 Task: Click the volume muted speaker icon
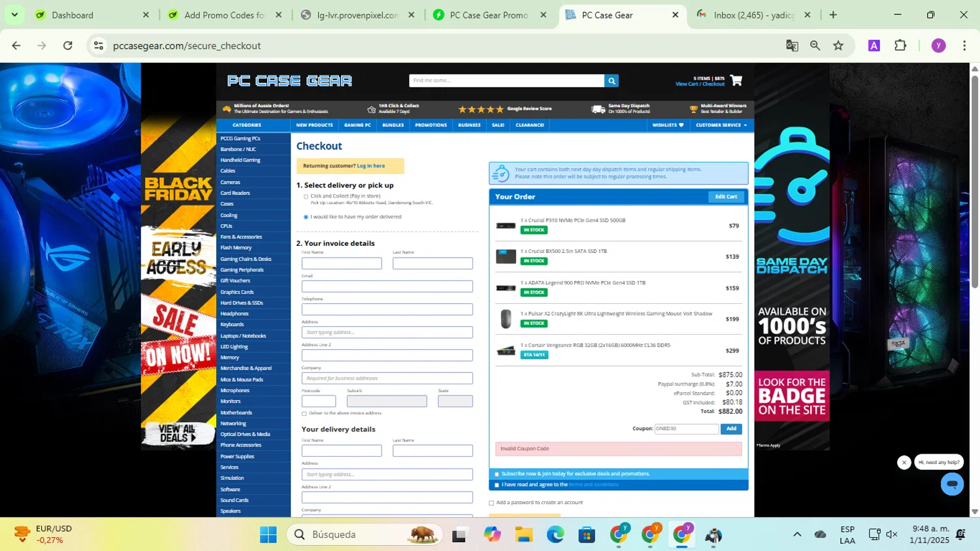point(892,534)
